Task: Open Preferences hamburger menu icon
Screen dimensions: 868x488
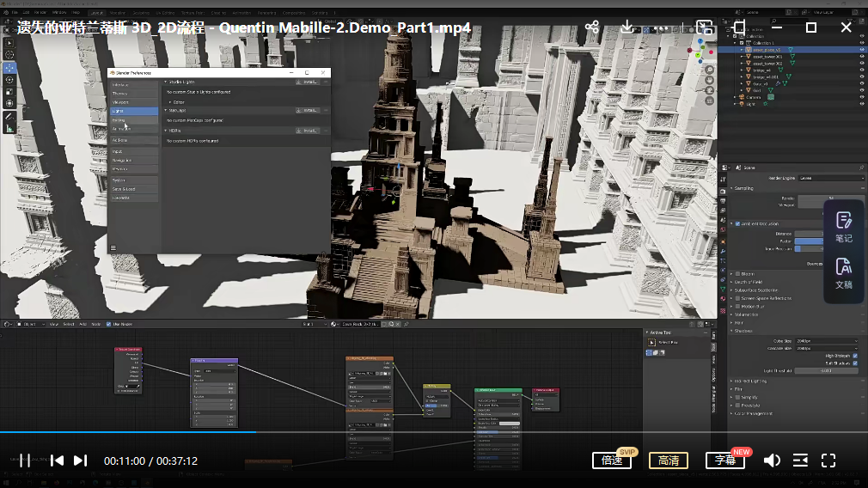Action: (113, 248)
